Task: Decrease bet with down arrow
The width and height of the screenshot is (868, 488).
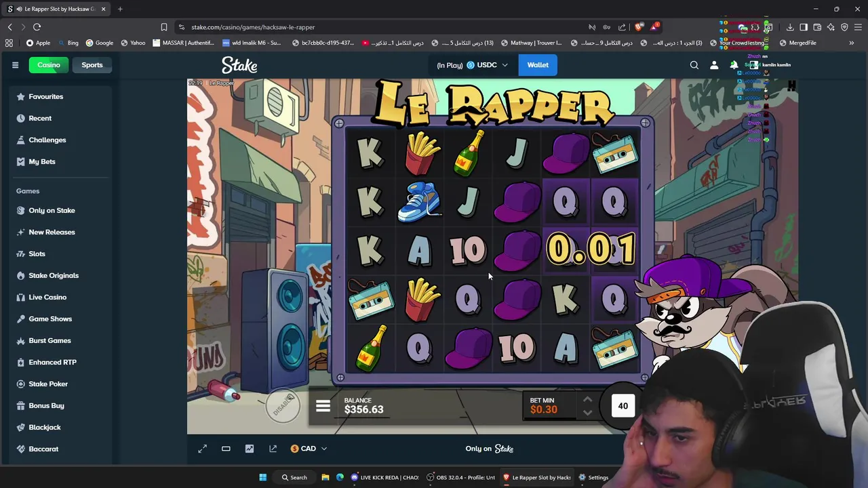Action: (x=587, y=413)
